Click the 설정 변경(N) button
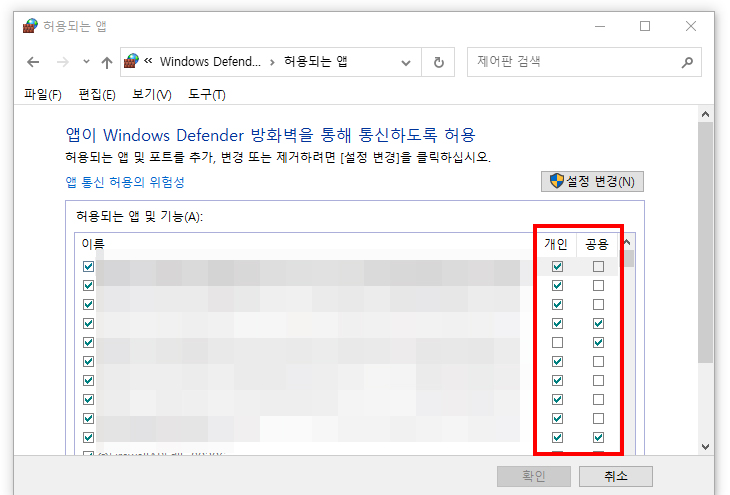Viewport: 730px width, 495px height. 592,181
